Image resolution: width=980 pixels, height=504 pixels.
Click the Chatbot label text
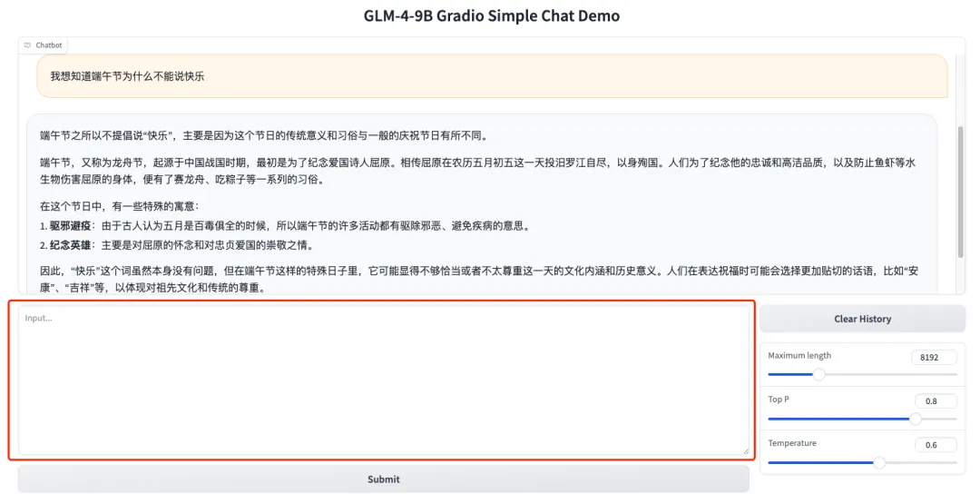pos(48,45)
